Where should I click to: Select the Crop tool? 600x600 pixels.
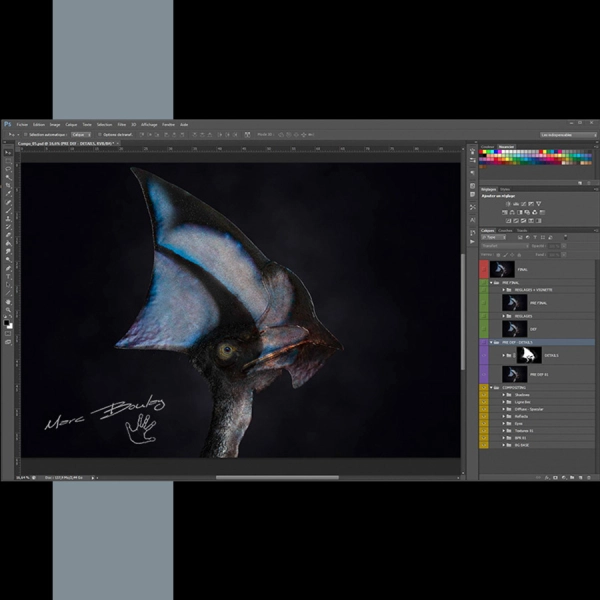tap(8, 186)
